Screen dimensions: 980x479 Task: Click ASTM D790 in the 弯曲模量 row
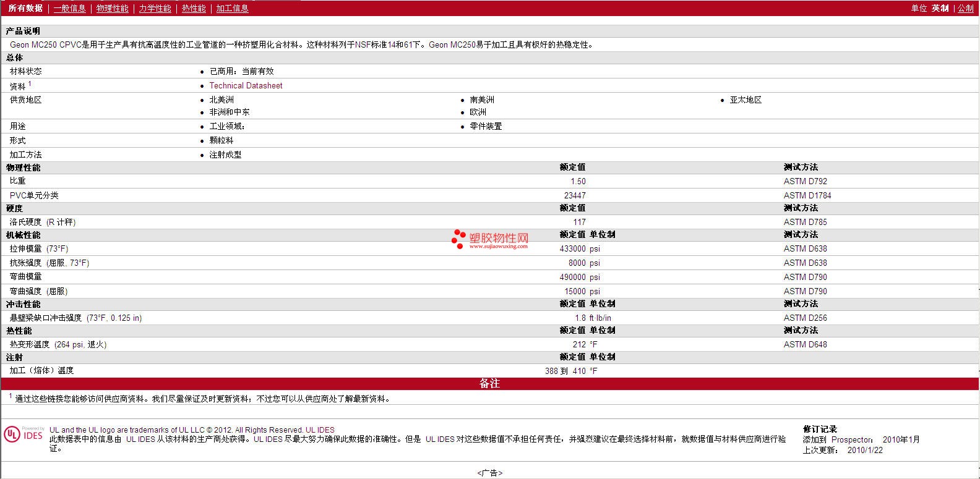(x=805, y=277)
